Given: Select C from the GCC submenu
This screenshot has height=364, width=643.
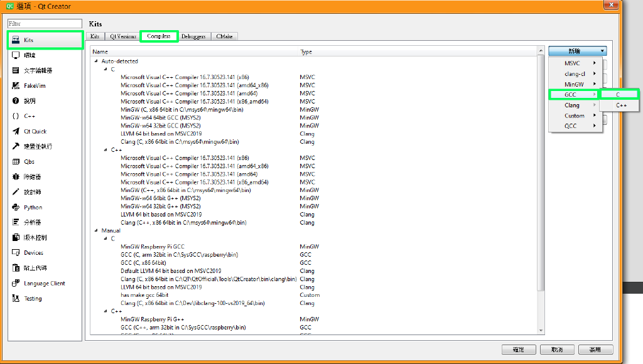Looking at the screenshot, I should (x=618, y=94).
